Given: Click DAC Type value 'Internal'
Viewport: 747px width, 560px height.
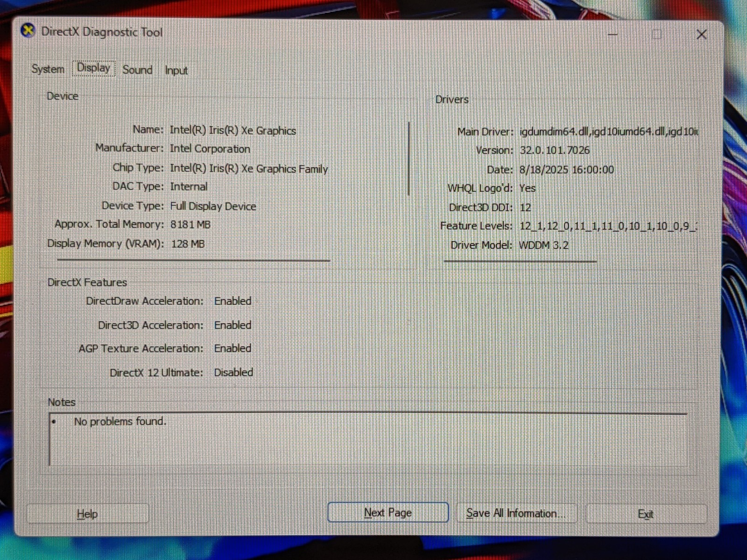Looking at the screenshot, I should pos(189,187).
